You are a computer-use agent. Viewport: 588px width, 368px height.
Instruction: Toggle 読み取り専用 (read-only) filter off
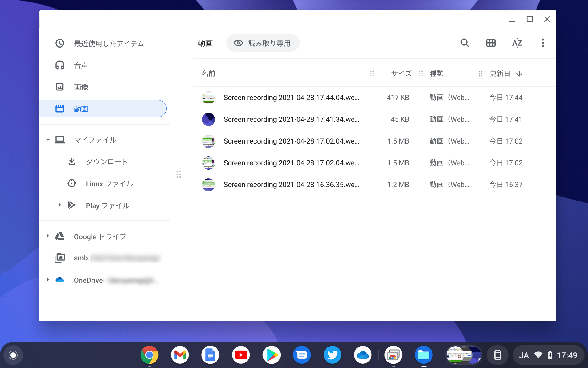coord(262,43)
